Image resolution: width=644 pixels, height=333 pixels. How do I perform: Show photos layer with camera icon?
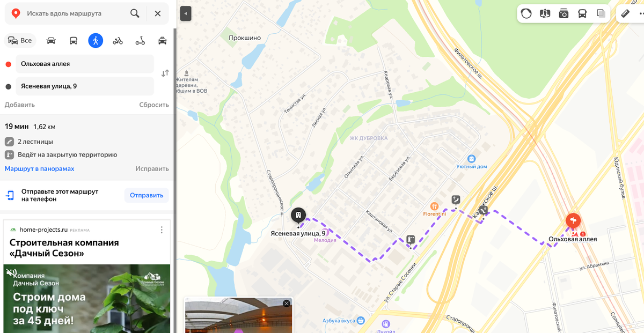click(x=563, y=14)
